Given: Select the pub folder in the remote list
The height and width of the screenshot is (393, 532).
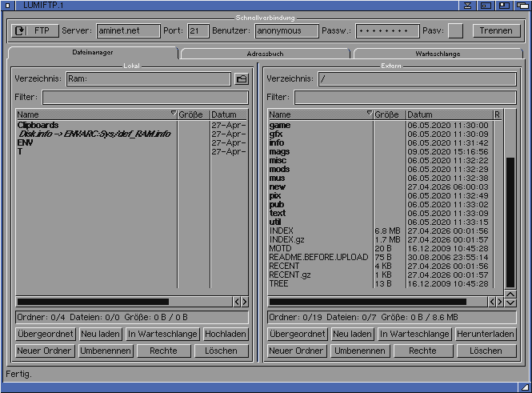Looking at the screenshot, I should (277, 204).
